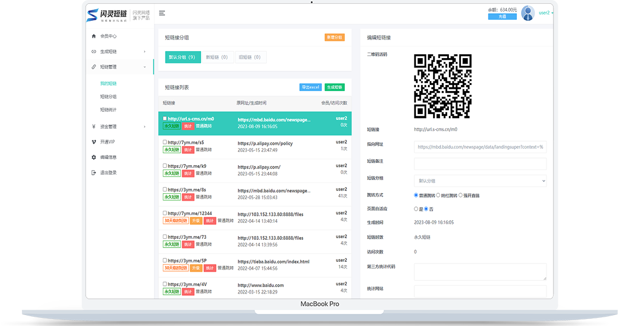644x326 pixels.
Task: Click the home icon beside 会员中心
Action: pos(94,36)
